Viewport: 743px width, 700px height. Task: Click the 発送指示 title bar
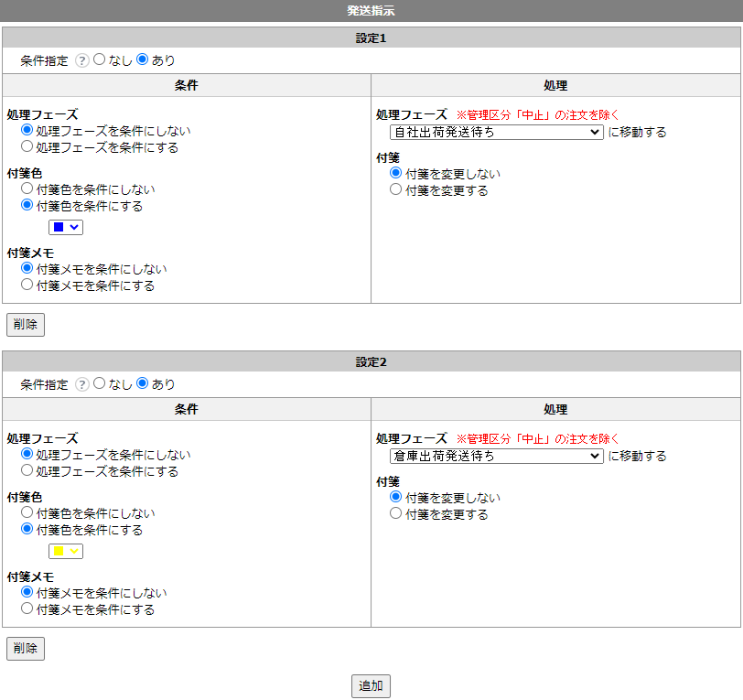click(371, 10)
